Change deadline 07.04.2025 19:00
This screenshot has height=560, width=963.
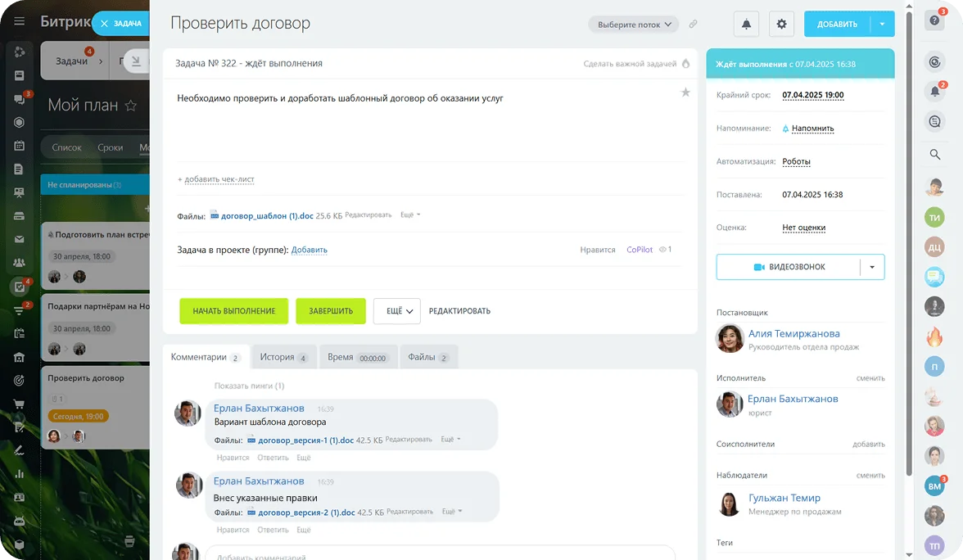click(x=813, y=95)
